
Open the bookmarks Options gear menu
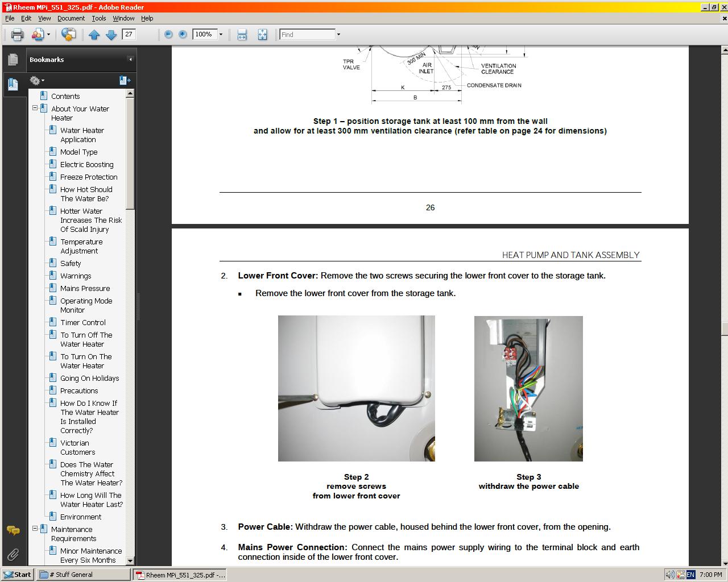37,81
